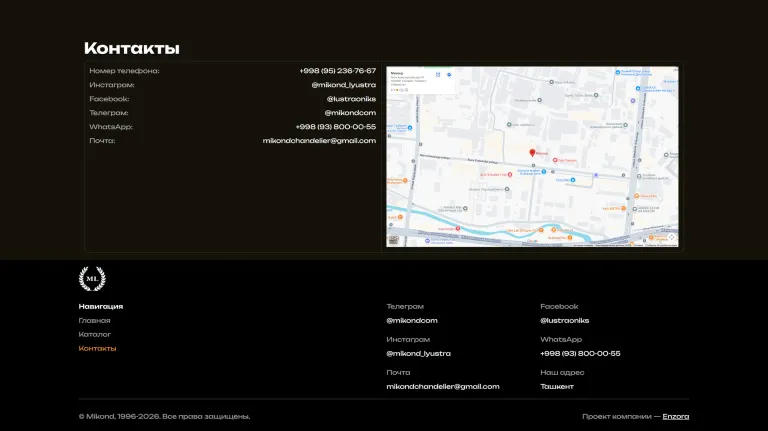
Task: Open footer Телеграм @mikondcom link
Action: [412, 320]
